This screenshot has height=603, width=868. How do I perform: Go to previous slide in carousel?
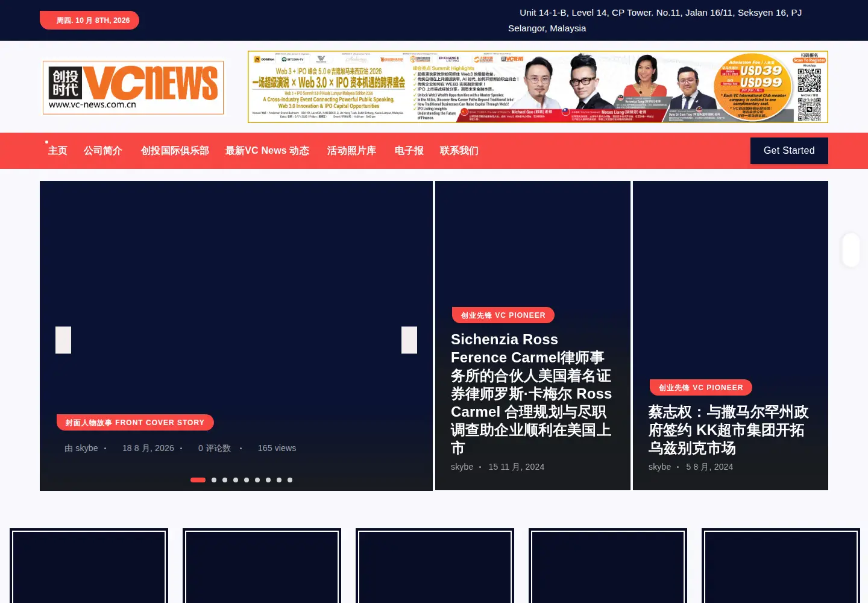[63, 340]
